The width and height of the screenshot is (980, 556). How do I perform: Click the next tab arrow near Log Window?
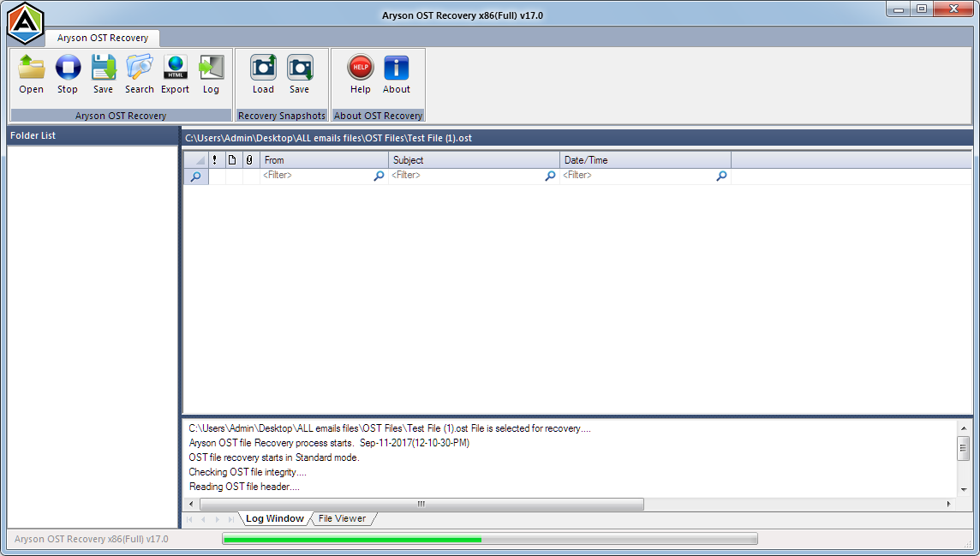217,519
